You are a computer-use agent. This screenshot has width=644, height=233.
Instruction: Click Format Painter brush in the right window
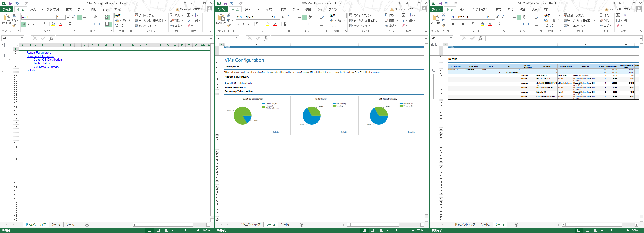(x=444, y=25)
